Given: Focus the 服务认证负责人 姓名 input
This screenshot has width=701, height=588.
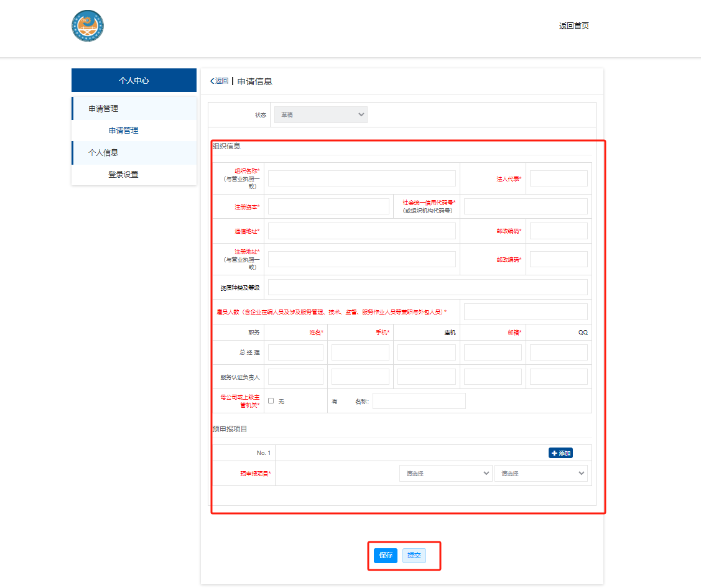Looking at the screenshot, I should click(x=295, y=377).
